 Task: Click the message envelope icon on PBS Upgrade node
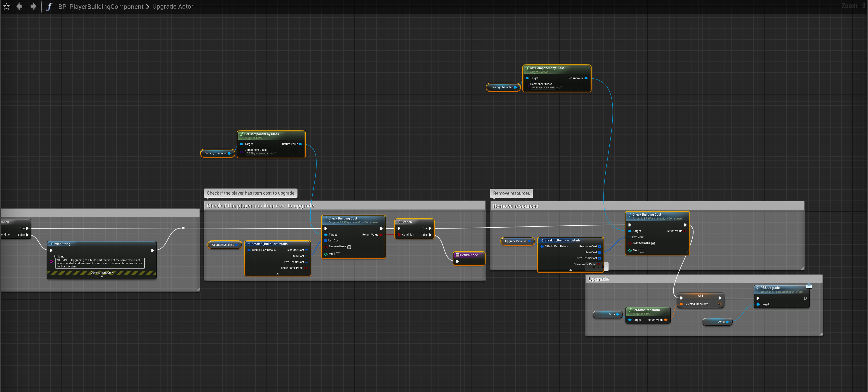point(809,286)
